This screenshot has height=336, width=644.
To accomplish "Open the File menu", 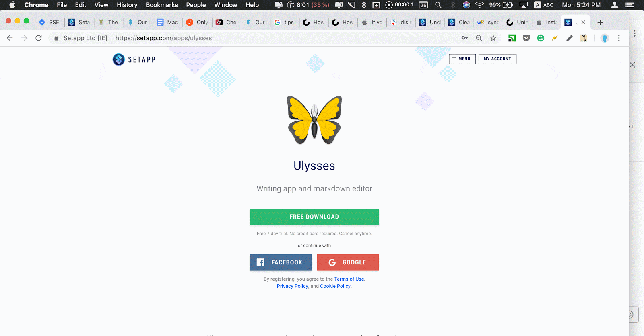I will pos(62,5).
